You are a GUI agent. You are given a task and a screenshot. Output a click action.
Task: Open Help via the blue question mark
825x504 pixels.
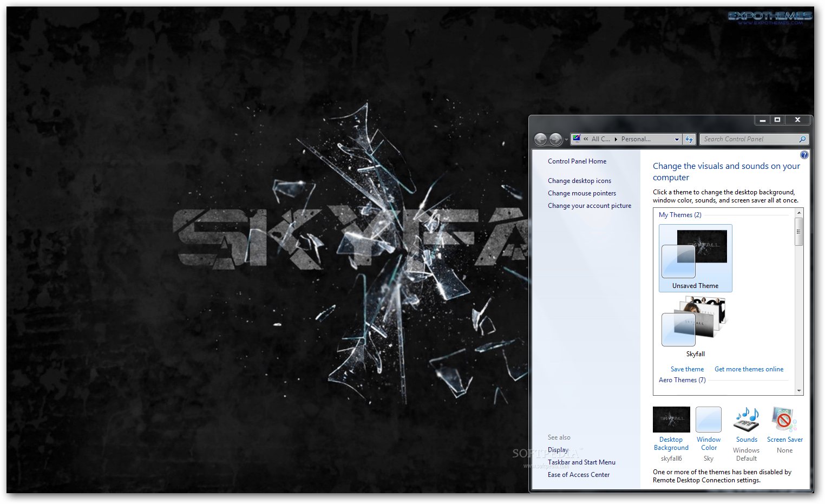click(804, 155)
